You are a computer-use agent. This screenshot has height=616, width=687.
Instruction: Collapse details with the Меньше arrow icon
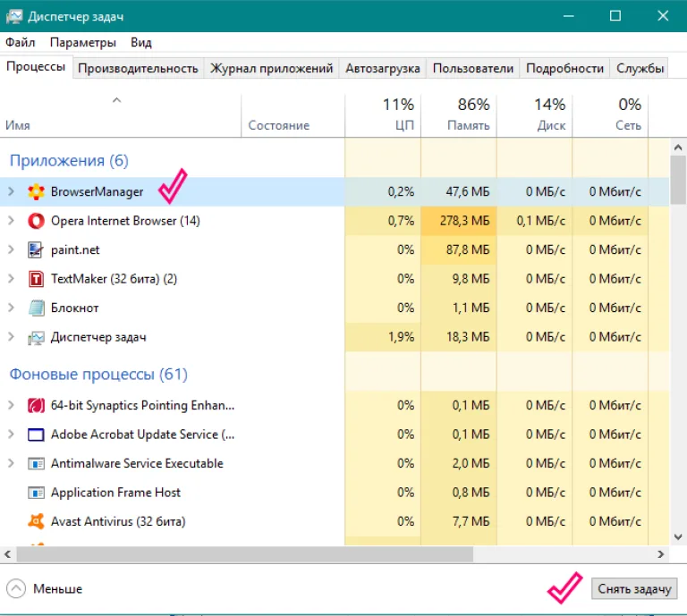pyautogui.click(x=16, y=589)
